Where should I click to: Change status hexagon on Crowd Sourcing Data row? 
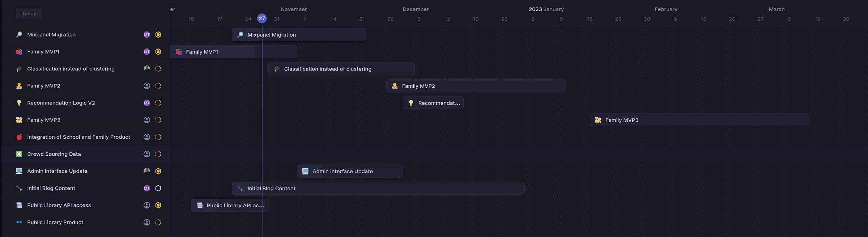[x=158, y=154]
